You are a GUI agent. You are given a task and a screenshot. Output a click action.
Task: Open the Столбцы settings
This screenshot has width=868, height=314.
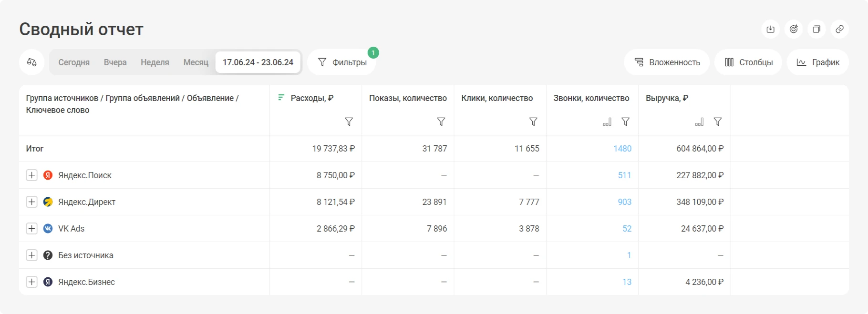(748, 62)
